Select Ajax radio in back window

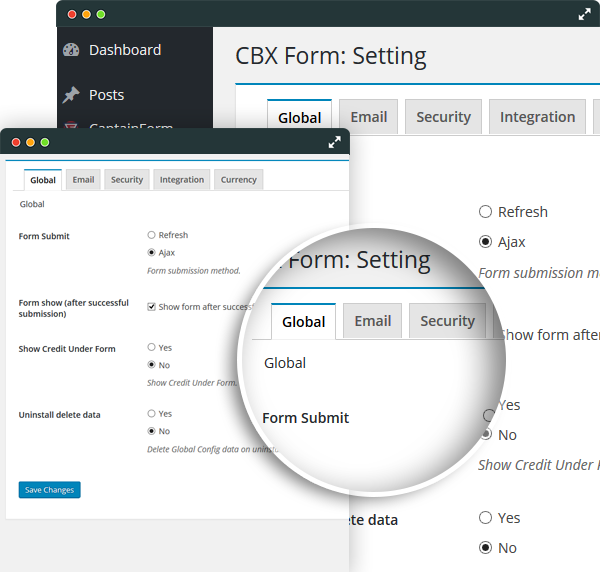point(485,242)
